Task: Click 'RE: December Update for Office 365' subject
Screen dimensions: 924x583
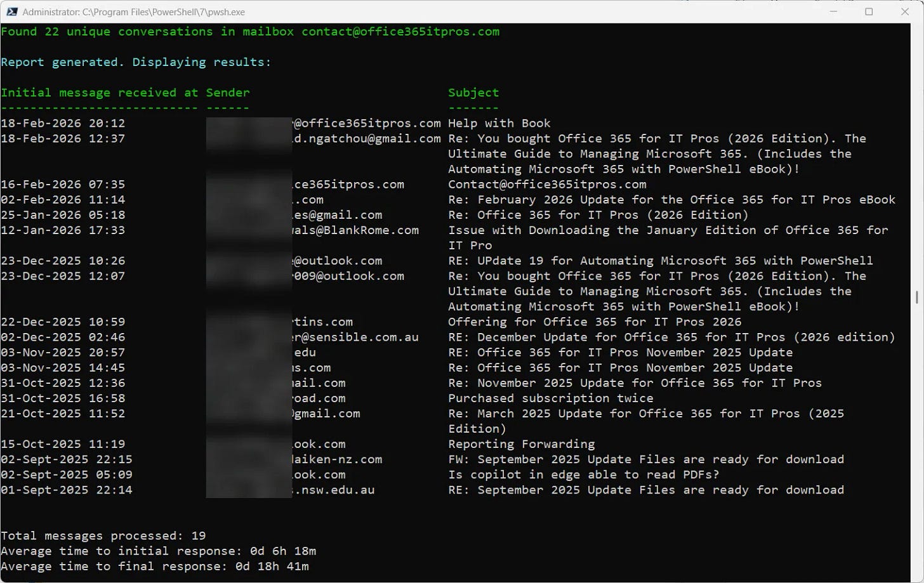Action: [x=671, y=337]
